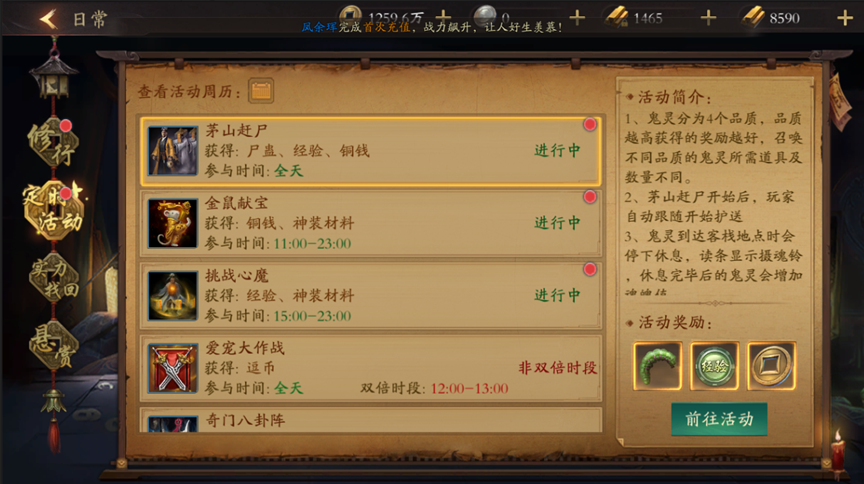The width and height of the screenshot is (864, 484).
Task: Select the 爱宠大作战 activity entry
Action: 370,368
